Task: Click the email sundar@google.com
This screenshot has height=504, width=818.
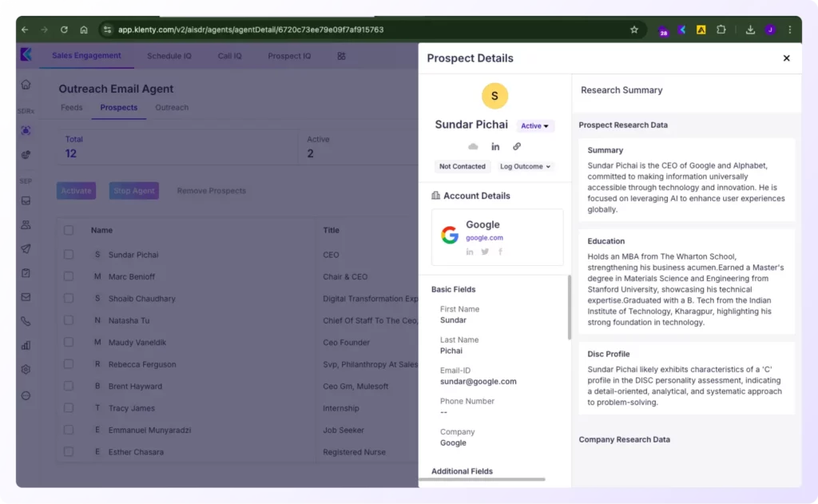Action: point(478,381)
